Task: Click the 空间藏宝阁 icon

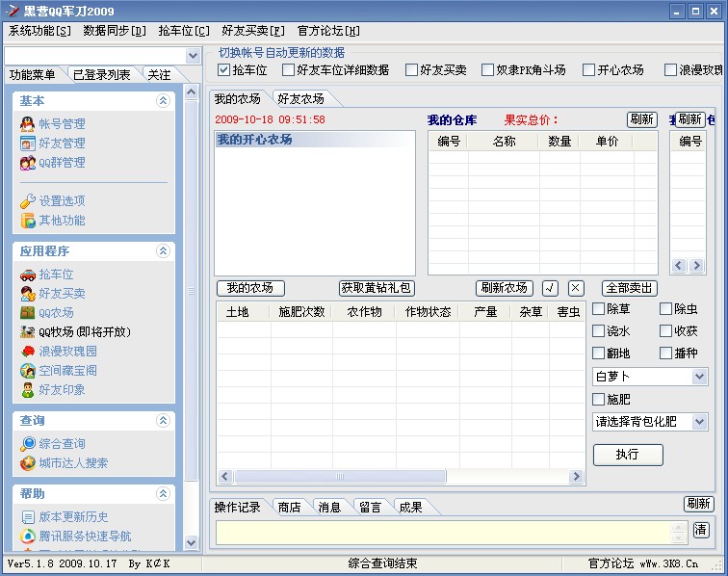Action: click(28, 371)
